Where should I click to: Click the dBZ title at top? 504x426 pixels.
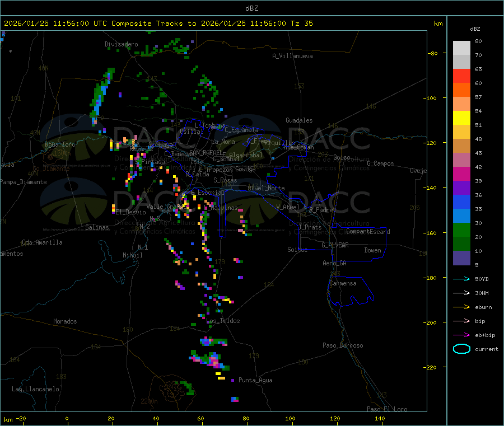pos(251,8)
